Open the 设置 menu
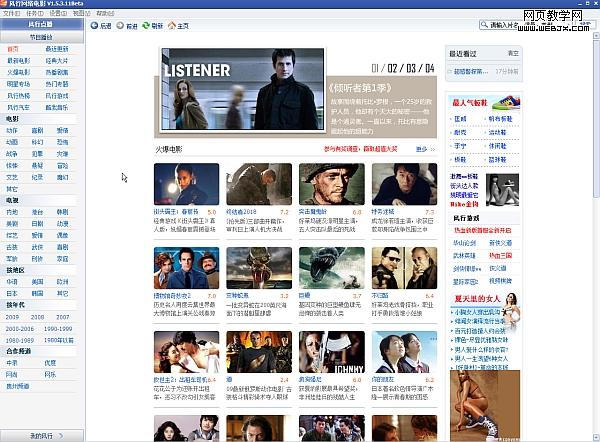600x442 pixels. coord(57,14)
